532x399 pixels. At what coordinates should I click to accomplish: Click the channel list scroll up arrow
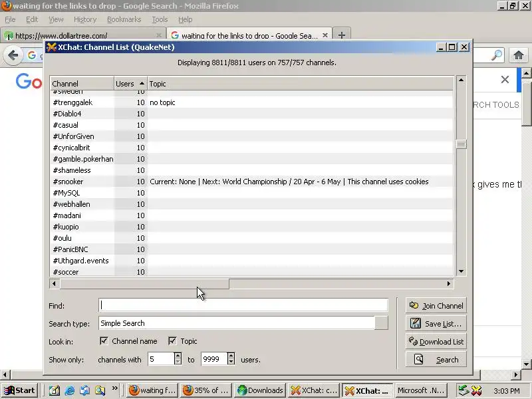point(461,80)
